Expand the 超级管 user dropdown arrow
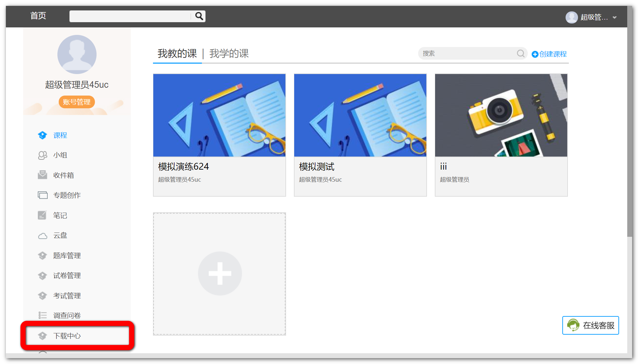Image resolution: width=638 pixels, height=364 pixels. (x=615, y=18)
